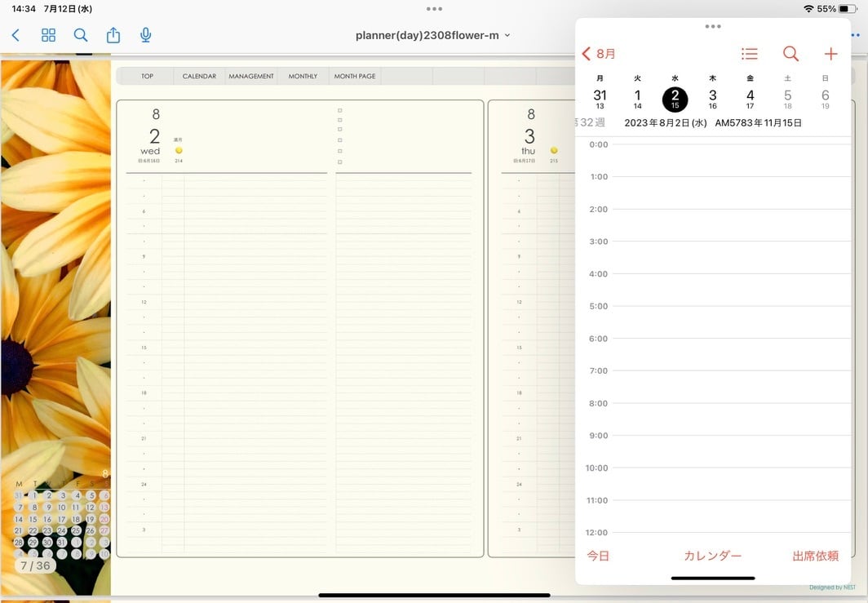Search events in Calendar app
Image resolution: width=868 pixels, height=603 pixels.
790,54
